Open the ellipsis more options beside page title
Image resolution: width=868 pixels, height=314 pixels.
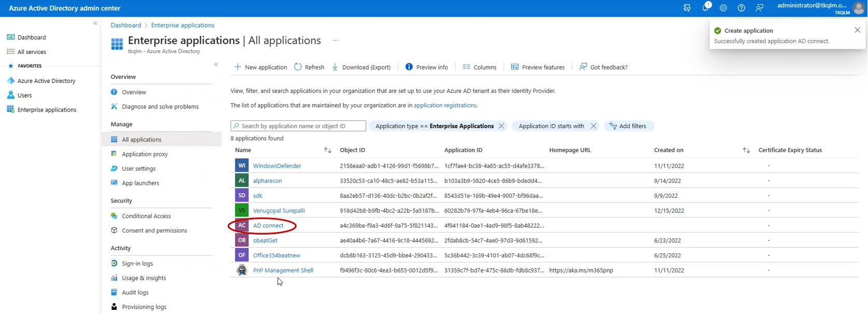click(335, 40)
